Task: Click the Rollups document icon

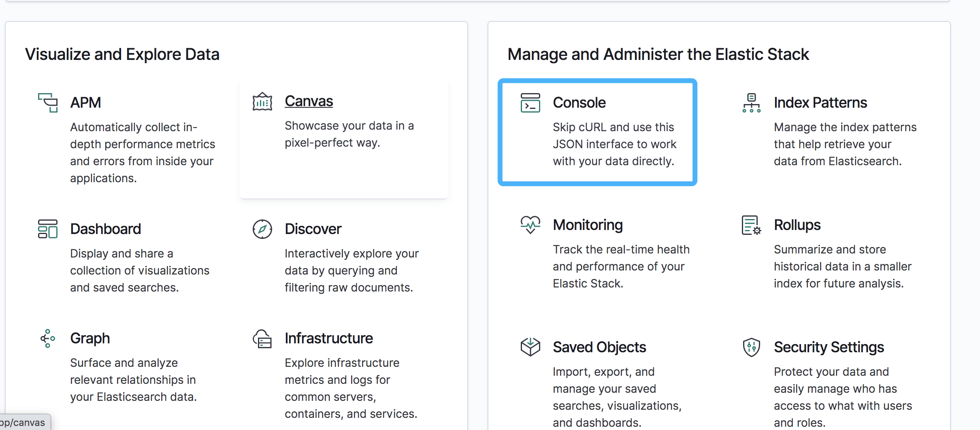Action: coord(751,225)
